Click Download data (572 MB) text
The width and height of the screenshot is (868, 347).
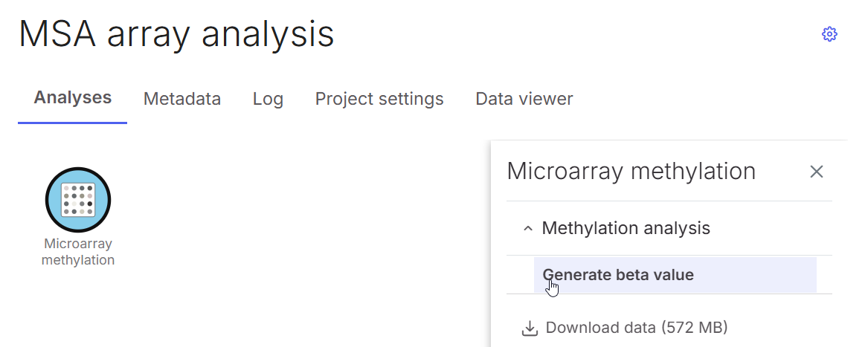point(637,328)
